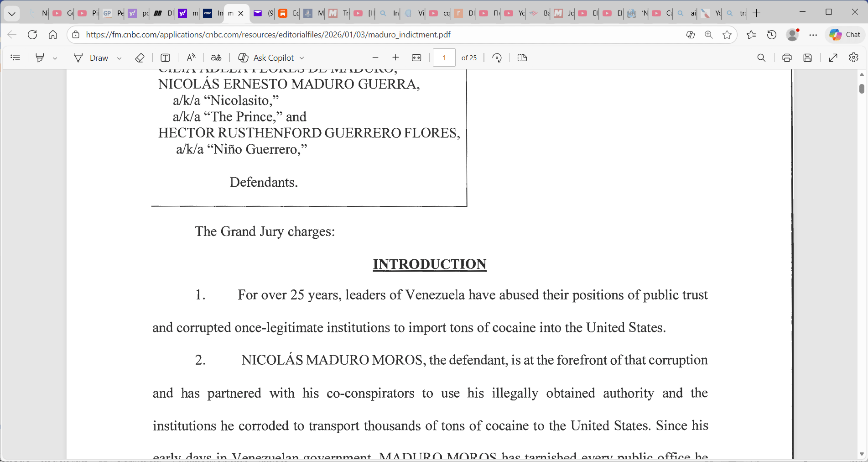Rotate the PDF page
Viewport: 868px width, 462px height.
497,58
